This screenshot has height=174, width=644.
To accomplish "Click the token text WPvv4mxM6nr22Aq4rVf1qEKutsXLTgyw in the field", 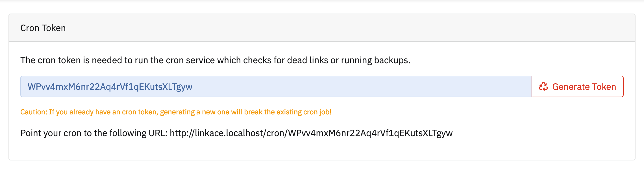I will [x=110, y=87].
